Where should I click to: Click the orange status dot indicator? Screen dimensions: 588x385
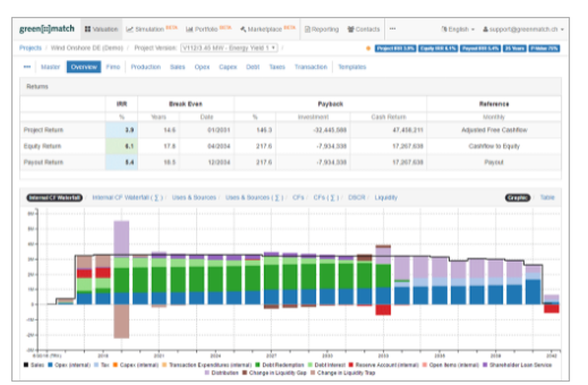(x=368, y=48)
